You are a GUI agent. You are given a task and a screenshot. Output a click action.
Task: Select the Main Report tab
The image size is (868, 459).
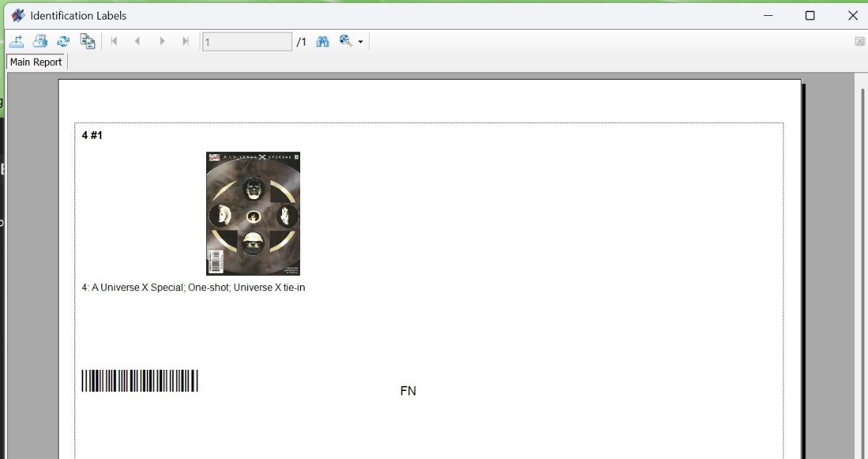coord(36,62)
